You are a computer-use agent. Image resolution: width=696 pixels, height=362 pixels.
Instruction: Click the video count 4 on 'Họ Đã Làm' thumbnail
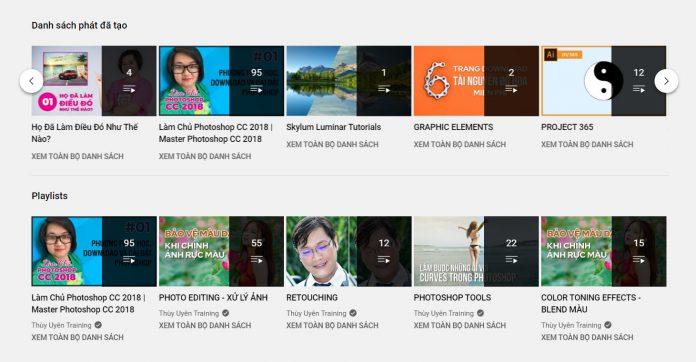pyautogui.click(x=129, y=73)
